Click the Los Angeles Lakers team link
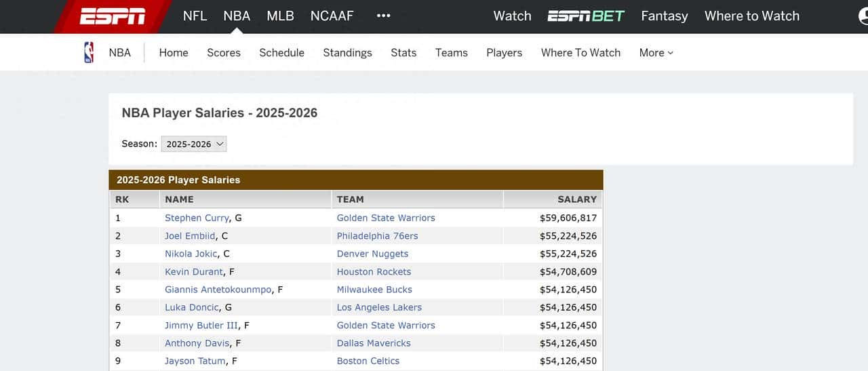The image size is (868, 371). [x=379, y=307]
